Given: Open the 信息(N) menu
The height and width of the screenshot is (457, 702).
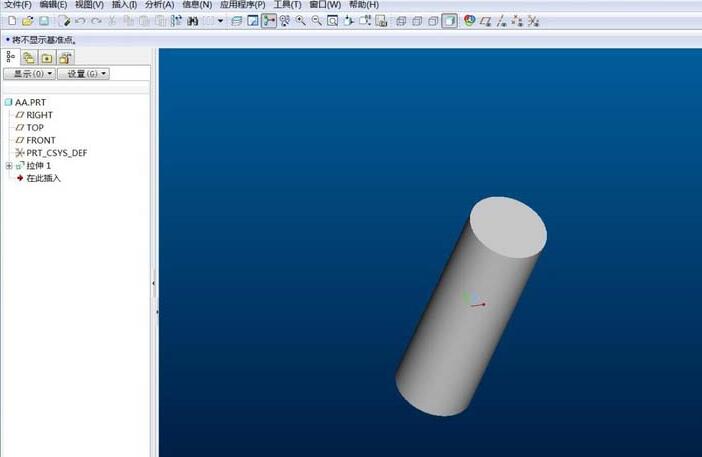Looking at the screenshot, I should tap(197, 5).
